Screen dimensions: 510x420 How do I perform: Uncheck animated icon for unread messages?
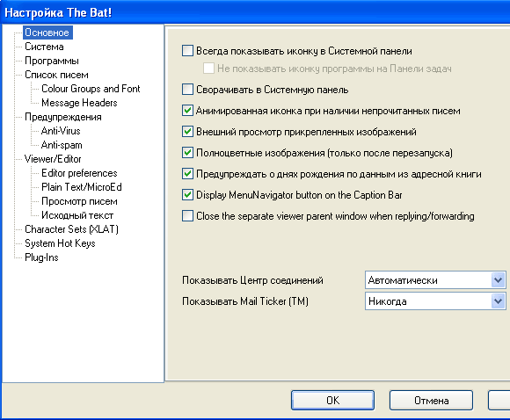pos(187,111)
